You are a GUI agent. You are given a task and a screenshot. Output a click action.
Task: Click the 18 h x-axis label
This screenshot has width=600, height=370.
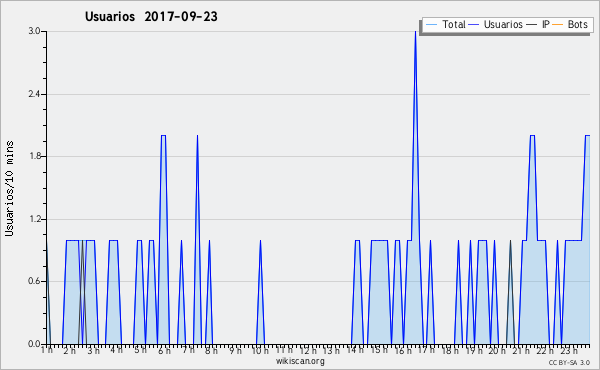pos(450,350)
